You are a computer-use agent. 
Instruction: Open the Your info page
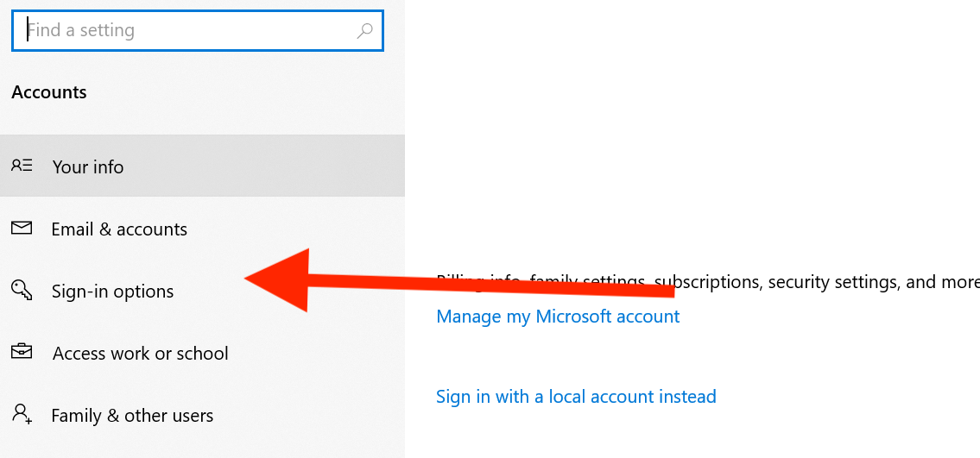click(x=88, y=166)
